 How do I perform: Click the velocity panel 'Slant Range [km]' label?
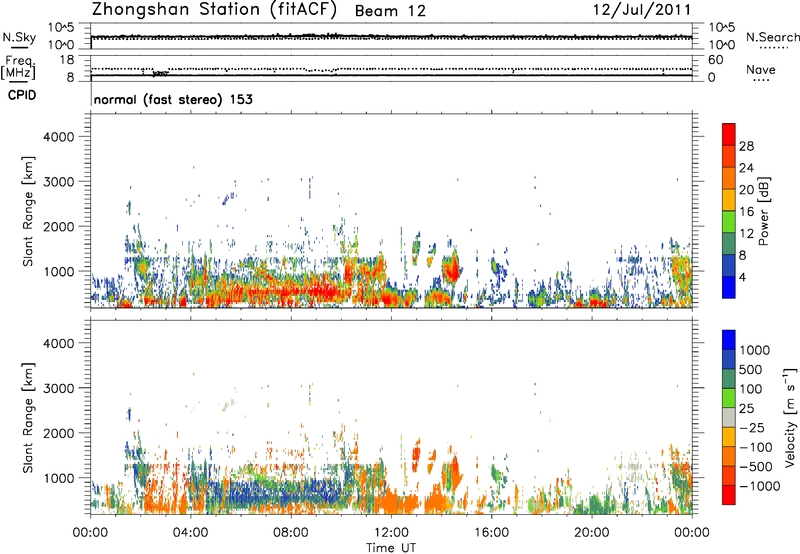28,418
